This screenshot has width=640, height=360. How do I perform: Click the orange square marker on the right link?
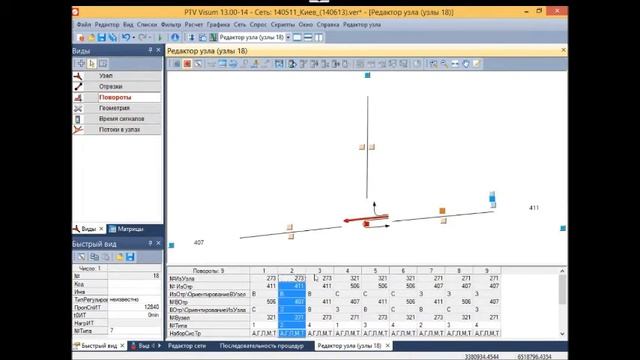[x=442, y=211]
